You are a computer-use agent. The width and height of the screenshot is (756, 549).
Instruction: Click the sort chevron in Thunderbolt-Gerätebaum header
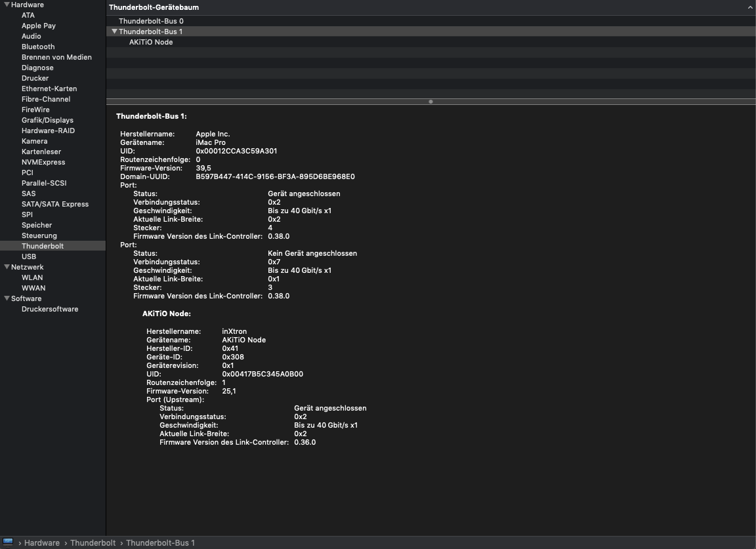750,7
